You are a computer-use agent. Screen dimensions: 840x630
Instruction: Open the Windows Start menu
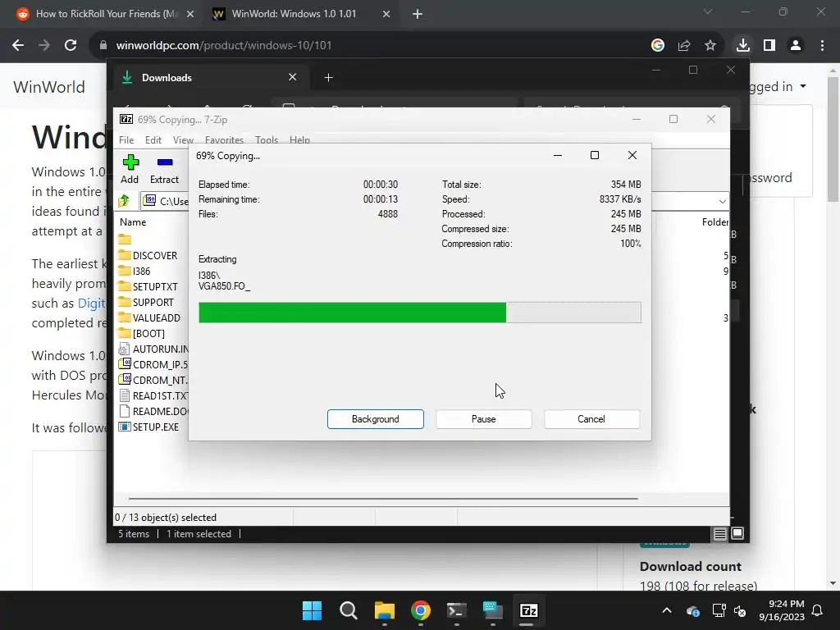pos(312,610)
